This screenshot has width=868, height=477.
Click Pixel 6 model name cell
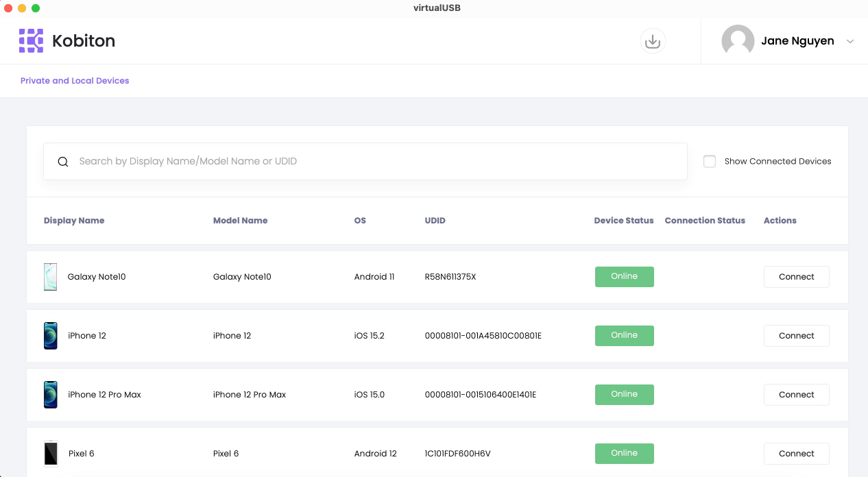(226, 454)
